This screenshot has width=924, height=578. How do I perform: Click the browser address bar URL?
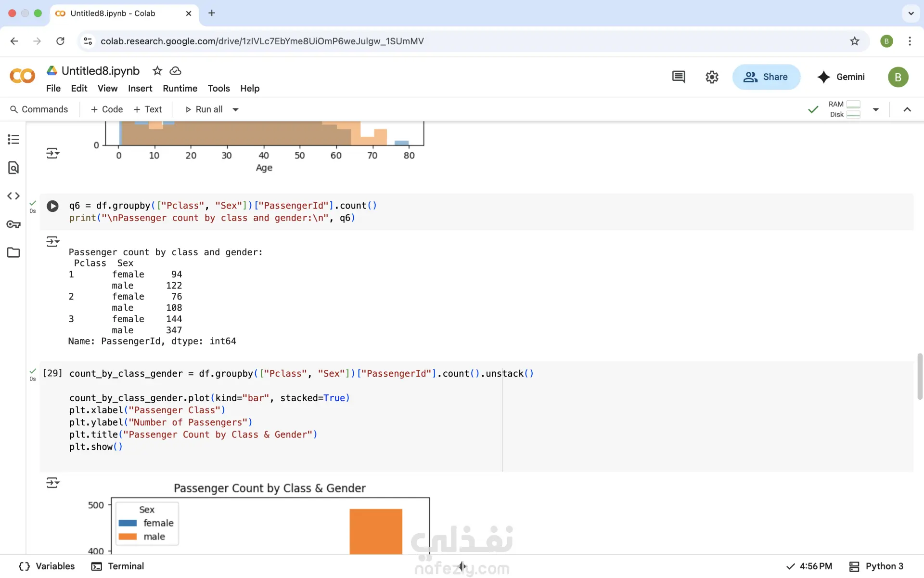[262, 41]
